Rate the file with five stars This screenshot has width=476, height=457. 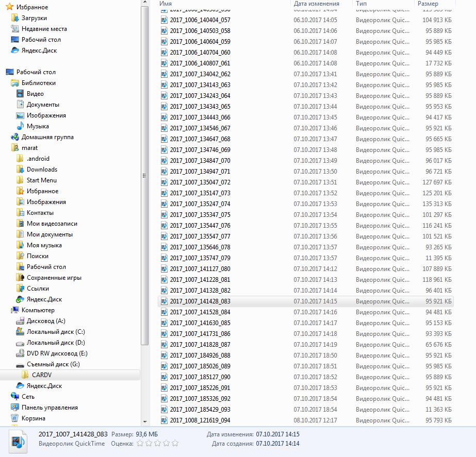175,443
